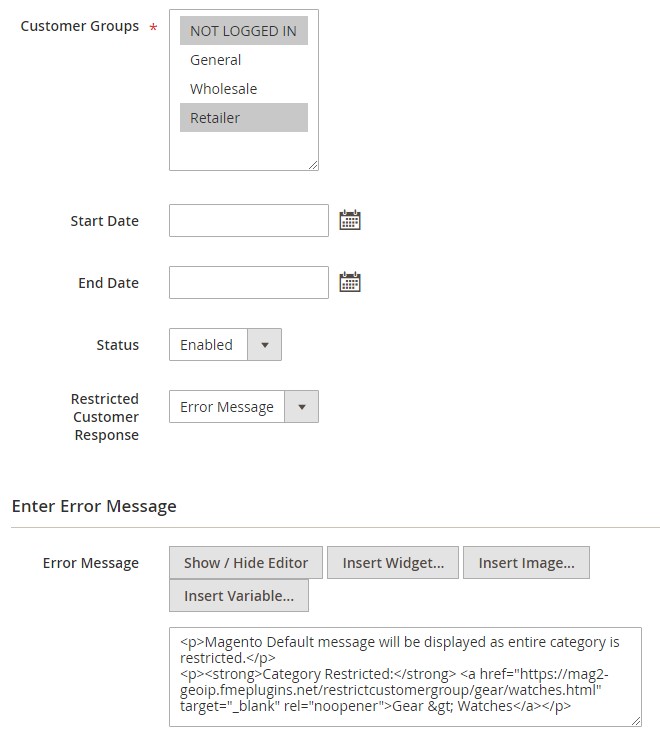Click Insert Image button
This screenshot has height=736, width=660.
(526, 563)
